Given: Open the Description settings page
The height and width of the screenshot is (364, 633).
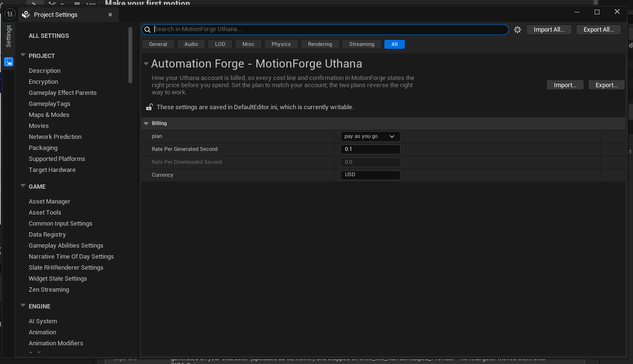Looking at the screenshot, I should [x=45, y=71].
